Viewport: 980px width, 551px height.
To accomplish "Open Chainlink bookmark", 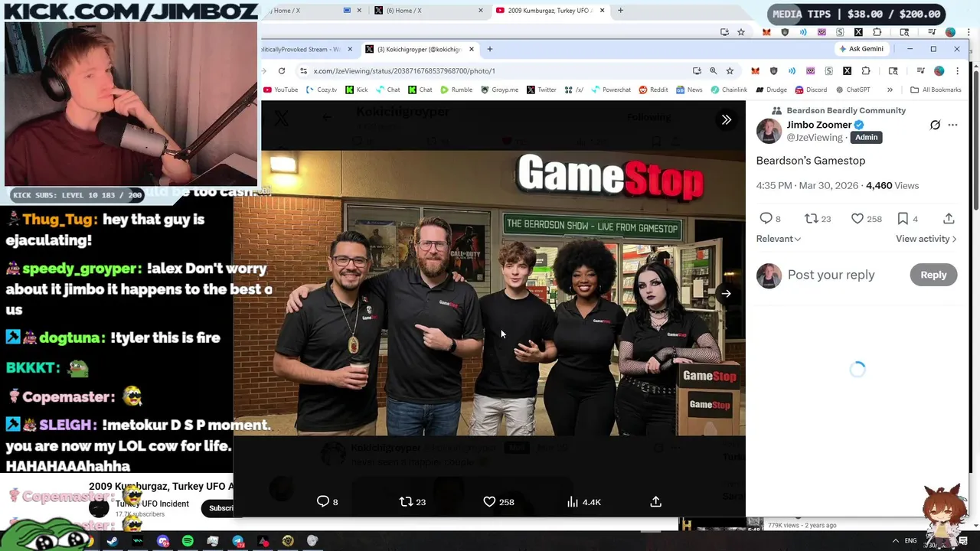I will click(x=728, y=90).
